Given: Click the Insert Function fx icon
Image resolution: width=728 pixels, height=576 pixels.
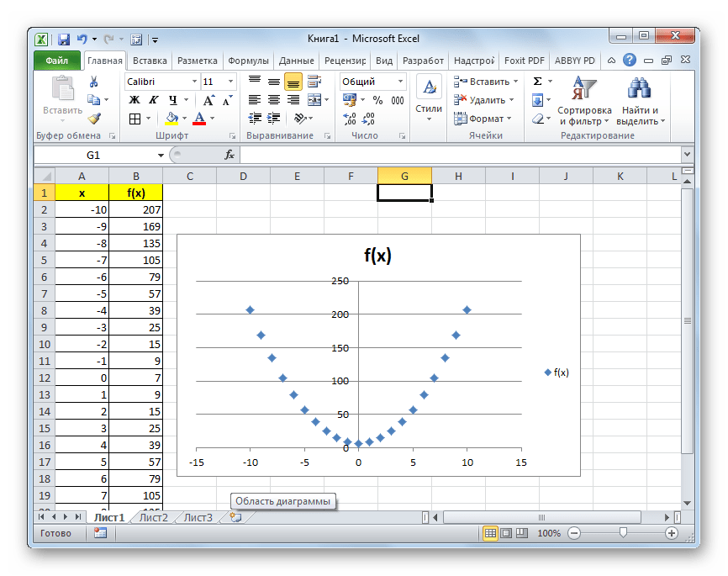Looking at the screenshot, I should coord(229,155).
